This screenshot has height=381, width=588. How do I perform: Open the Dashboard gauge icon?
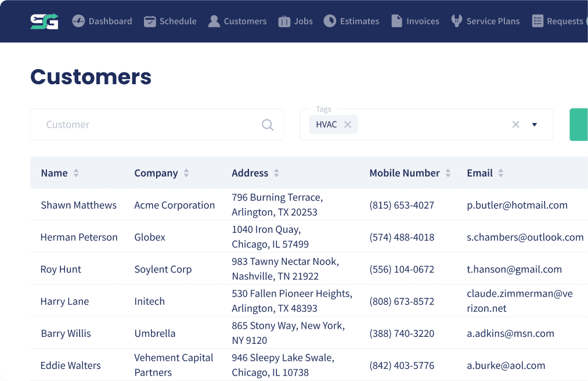pos(78,21)
